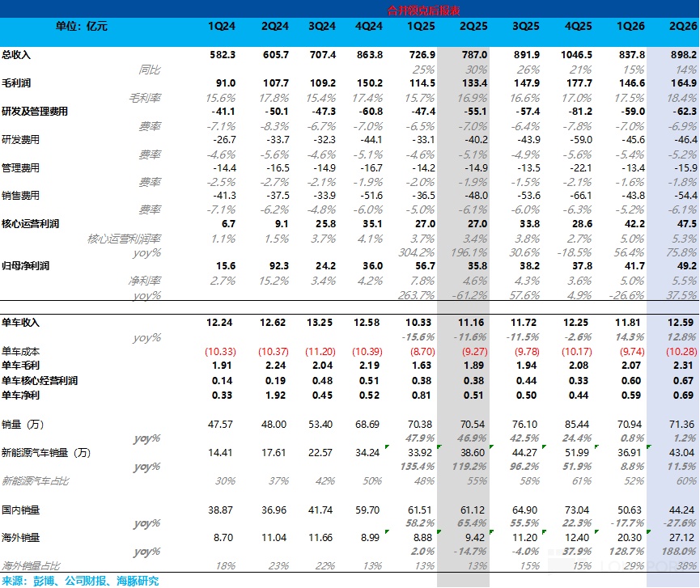700x588 pixels.
Task: Select the 2Q25 column header
Action: pyautogui.click(x=473, y=27)
